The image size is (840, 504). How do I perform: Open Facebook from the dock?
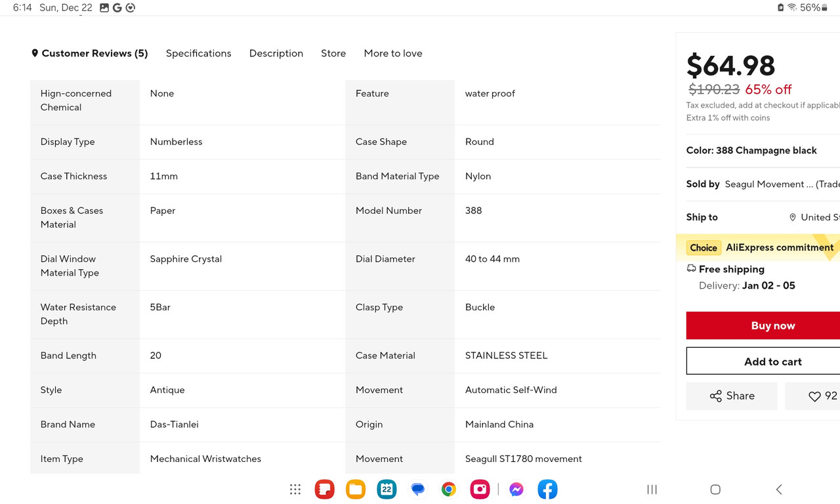point(547,490)
